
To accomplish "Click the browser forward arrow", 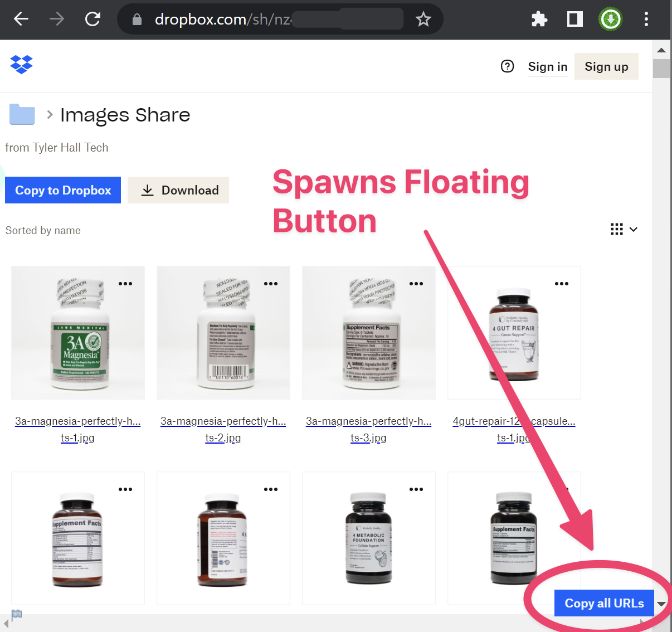I will point(57,20).
